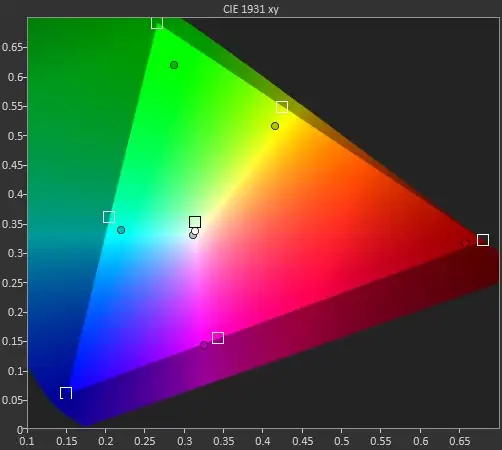Select the white point target square
Viewport: 502px width, 450px height.
[195, 222]
